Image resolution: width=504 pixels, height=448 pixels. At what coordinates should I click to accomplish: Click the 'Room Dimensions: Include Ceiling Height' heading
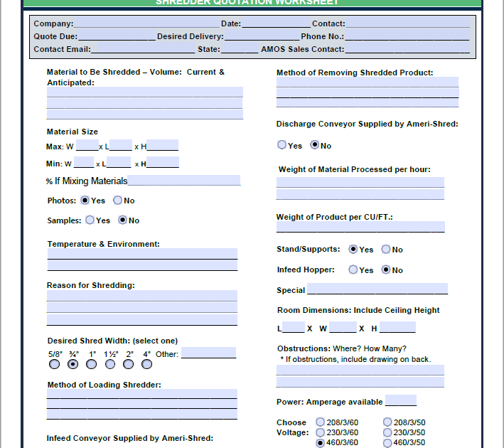pyautogui.click(x=358, y=310)
